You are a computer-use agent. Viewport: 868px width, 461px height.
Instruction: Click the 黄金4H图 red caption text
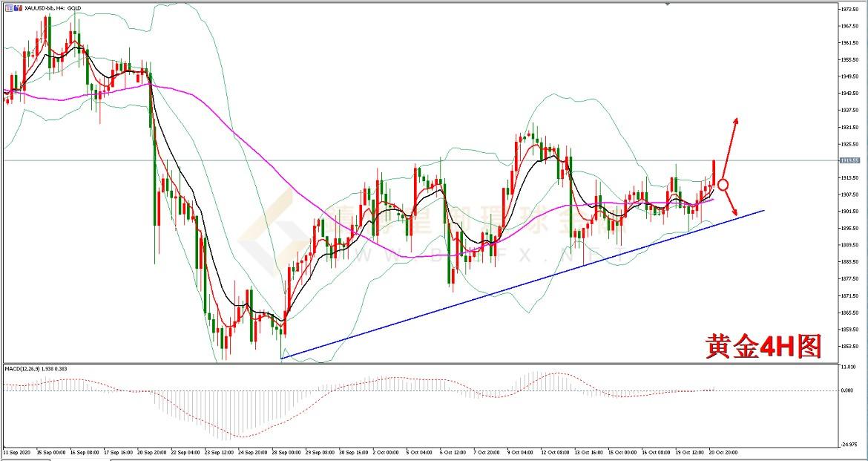[x=763, y=347]
